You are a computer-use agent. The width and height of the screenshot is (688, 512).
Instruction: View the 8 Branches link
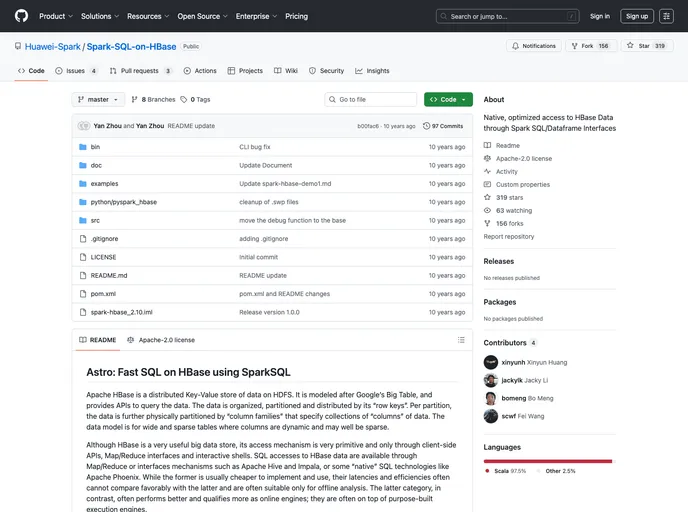(x=153, y=100)
